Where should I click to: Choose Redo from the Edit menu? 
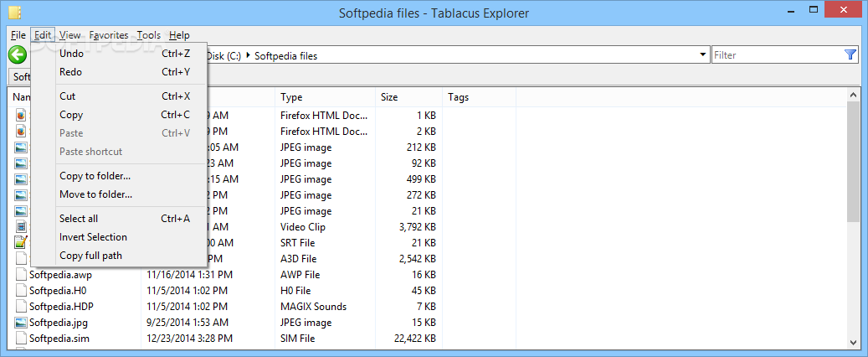(119, 71)
